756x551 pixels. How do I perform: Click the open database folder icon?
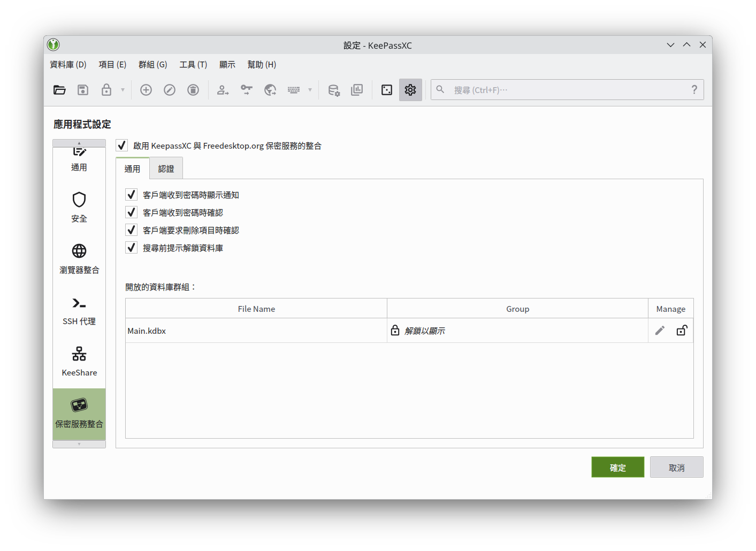(x=59, y=90)
